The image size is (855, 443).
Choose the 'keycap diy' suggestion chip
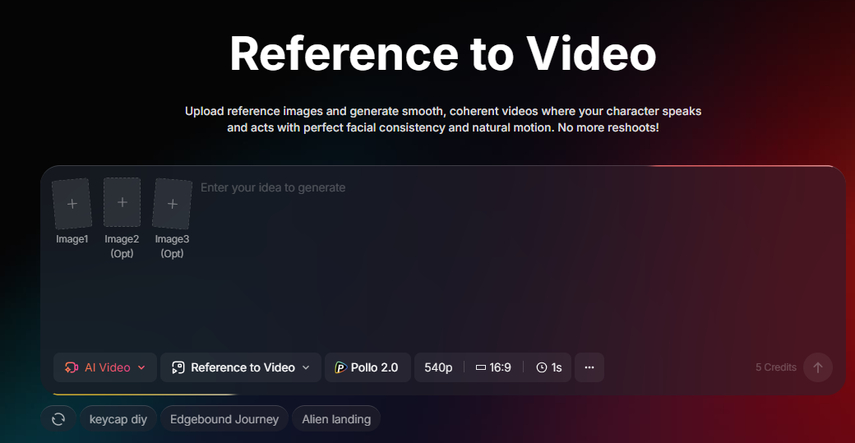tap(118, 419)
